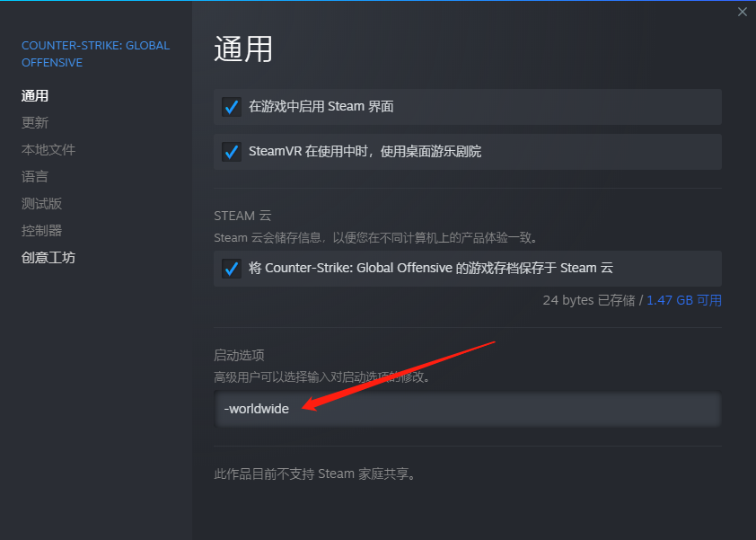Viewport: 756px width, 540px height.
Task: Select 本地文件 in the sidebar
Action: (48, 149)
